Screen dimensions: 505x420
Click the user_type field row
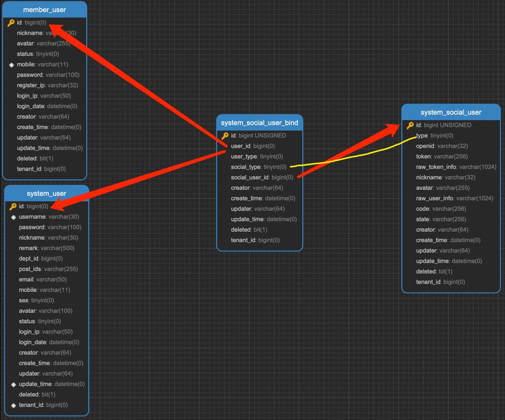coord(256,156)
